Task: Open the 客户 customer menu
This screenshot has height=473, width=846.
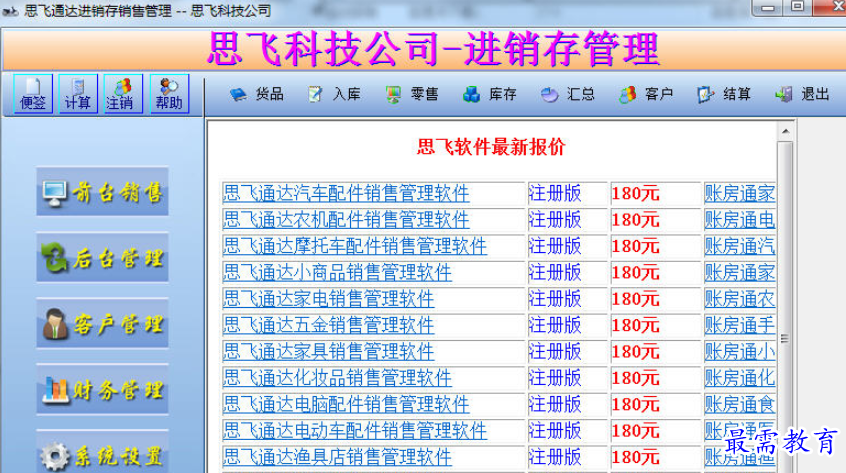Action: (x=646, y=94)
